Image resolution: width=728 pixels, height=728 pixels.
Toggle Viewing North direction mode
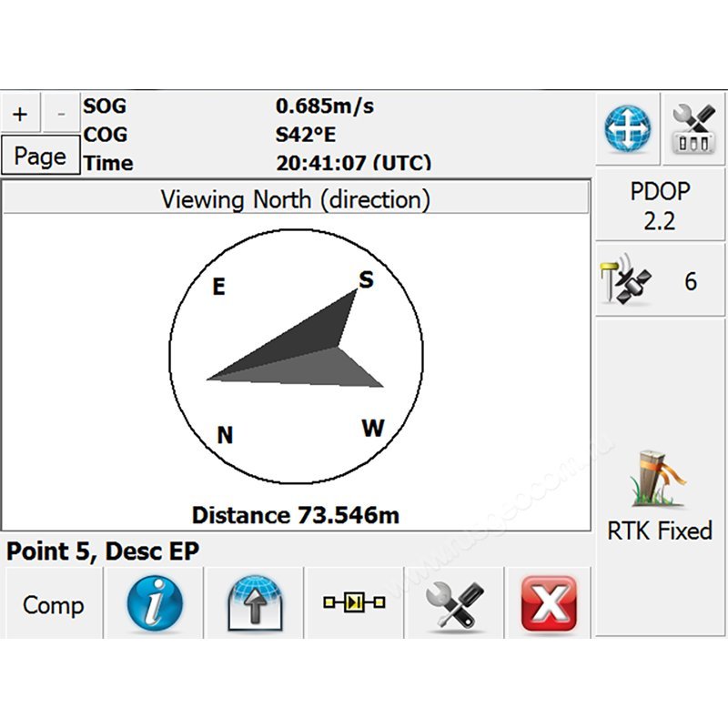pos(296,198)
